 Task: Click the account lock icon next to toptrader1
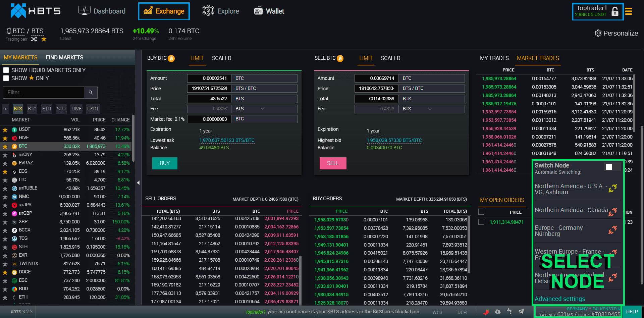pos(615,11)
